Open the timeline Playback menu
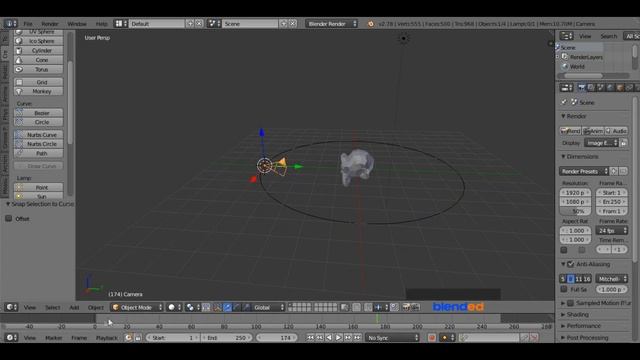The width and height of the screenshot is (640, 360). 107,338
